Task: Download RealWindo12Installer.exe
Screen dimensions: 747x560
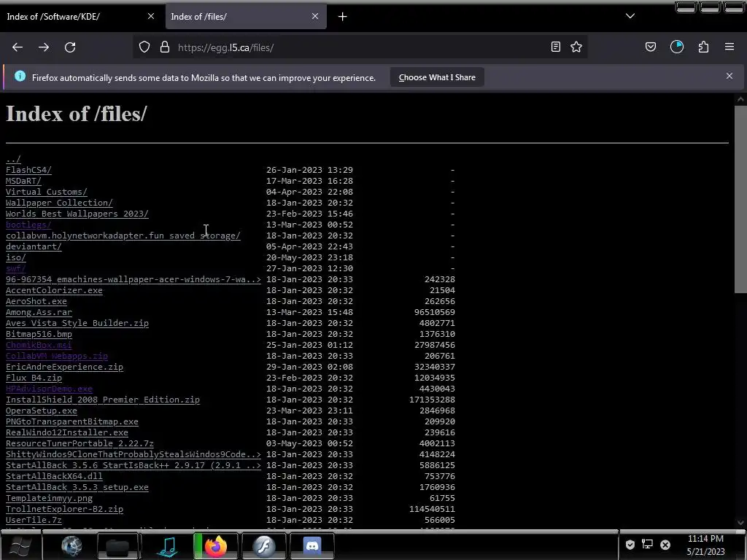Action: pos(66,433)
